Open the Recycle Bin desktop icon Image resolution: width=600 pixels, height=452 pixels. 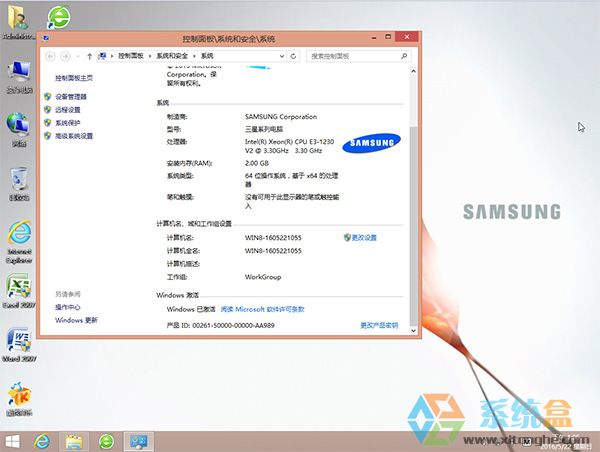point(19,184)
